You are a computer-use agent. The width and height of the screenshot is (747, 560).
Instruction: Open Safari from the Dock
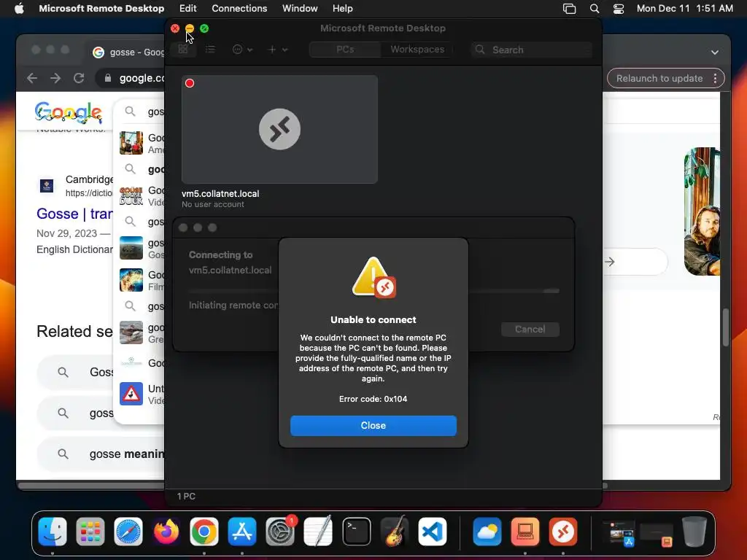pyautogui.click(x=128, y=532)
